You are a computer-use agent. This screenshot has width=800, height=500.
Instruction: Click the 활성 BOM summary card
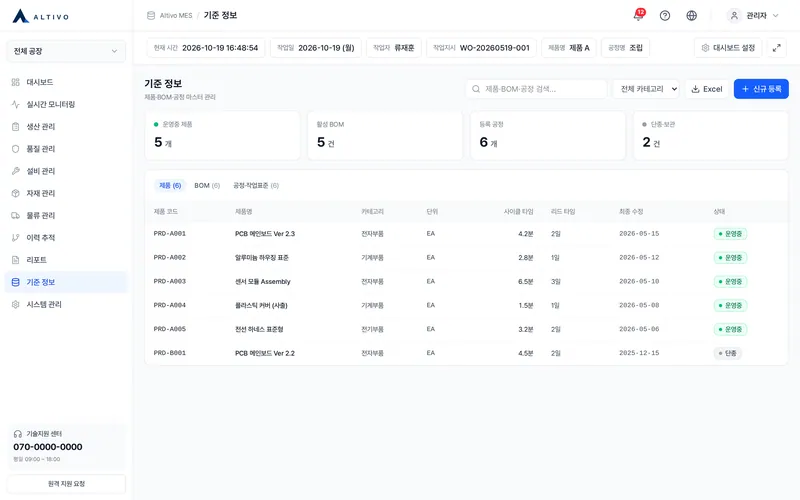[385, 136]
